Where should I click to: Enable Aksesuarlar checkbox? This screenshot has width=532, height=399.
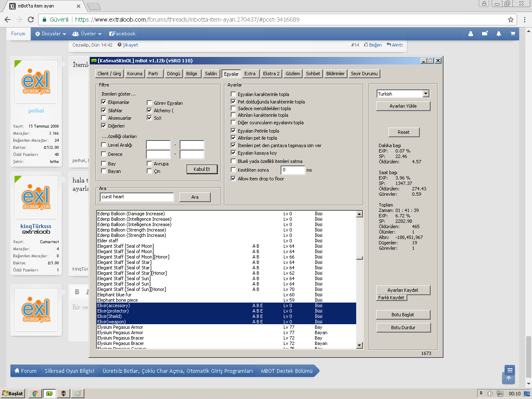(x=103, y=118)
